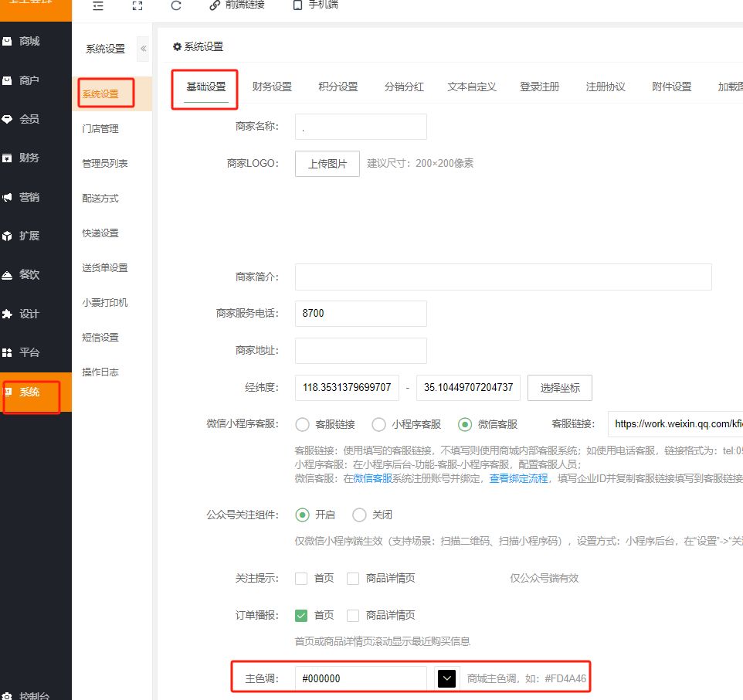This screenshot has width=743, height=700.
Task: Open the 商城 section icon in sidebar
Action: [x=7, y=42]
